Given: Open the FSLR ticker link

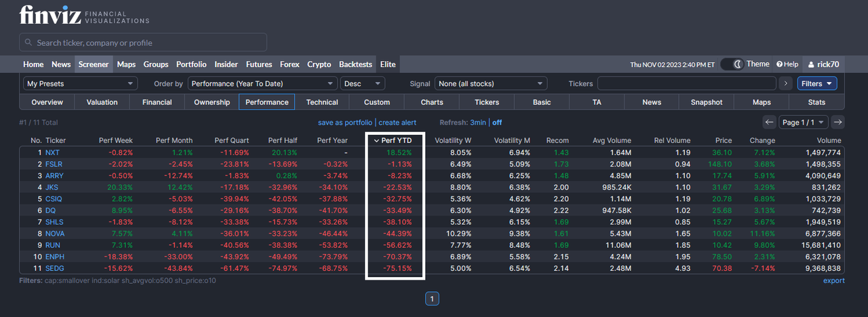Looking at the screenshot, I should [x=54, y=164].
